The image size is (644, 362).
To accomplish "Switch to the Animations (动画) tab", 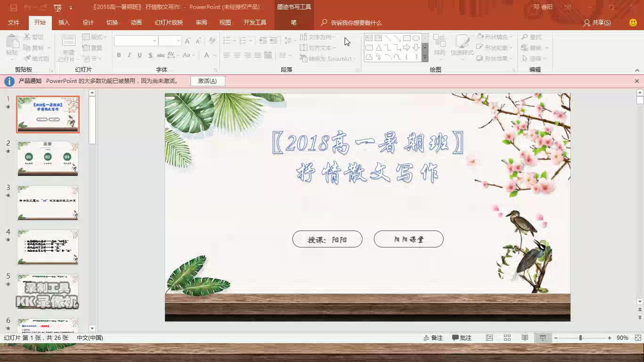I will [136, 23].
